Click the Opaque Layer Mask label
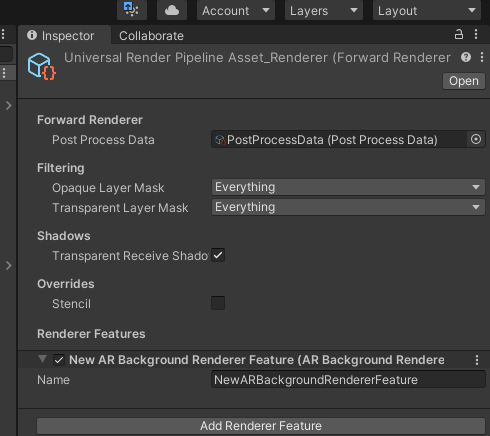 [x=108, y=188]
